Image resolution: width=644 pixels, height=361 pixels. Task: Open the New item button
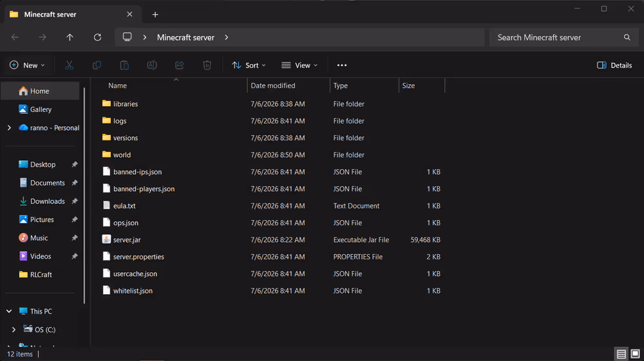[x=27, y=65]
